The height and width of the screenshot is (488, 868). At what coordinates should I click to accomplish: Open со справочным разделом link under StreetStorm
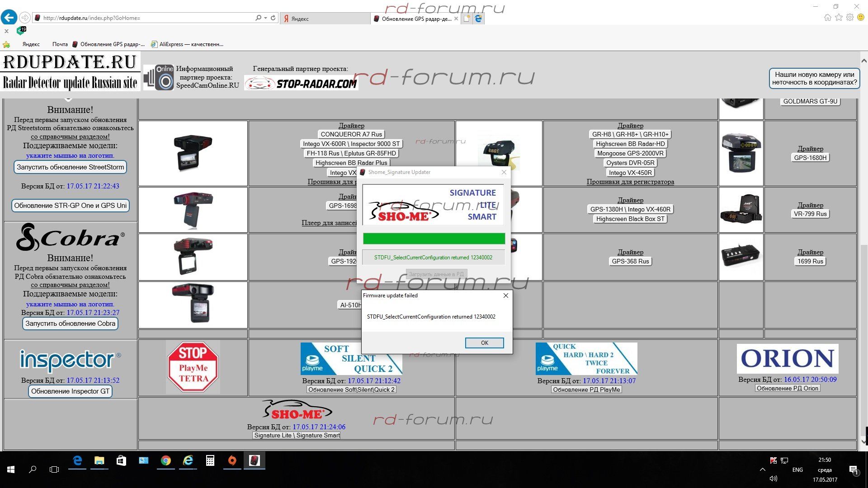[70, 136]
